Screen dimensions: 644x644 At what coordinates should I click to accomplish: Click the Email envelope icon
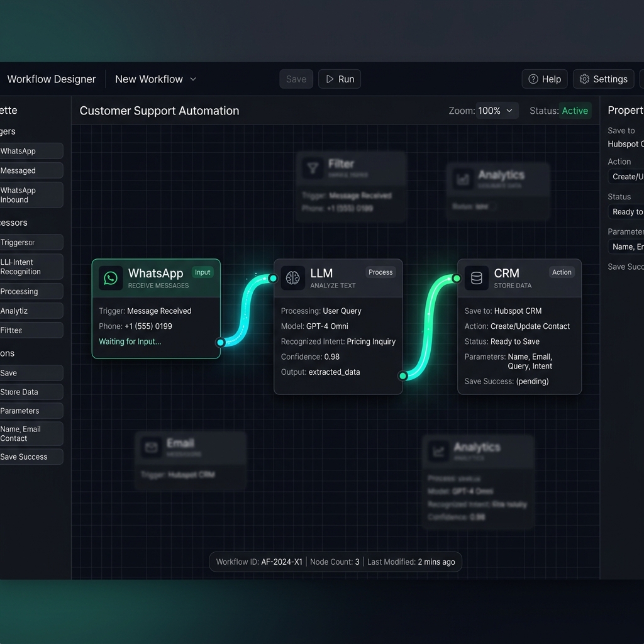tap(151, 447)
